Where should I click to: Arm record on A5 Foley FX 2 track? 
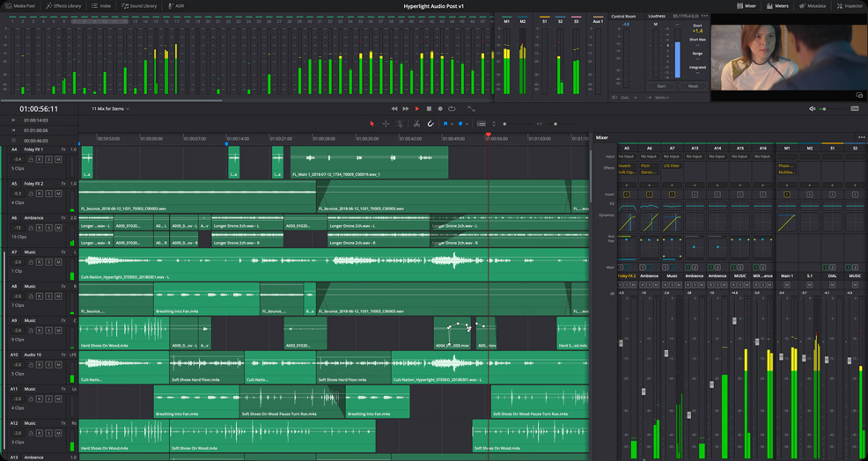pyautogui.click(x=39, y=193)
